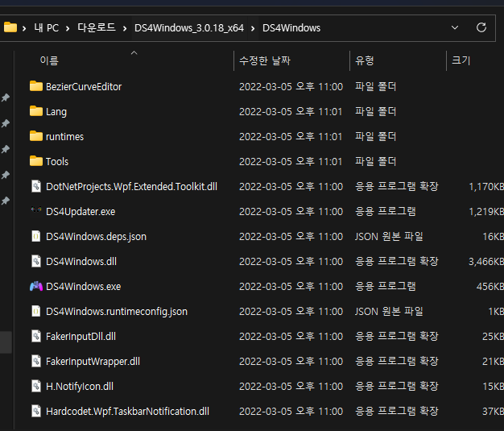Click the Lang folder icon
Viewport: 504px width, 431px height.
coord(36,111)
